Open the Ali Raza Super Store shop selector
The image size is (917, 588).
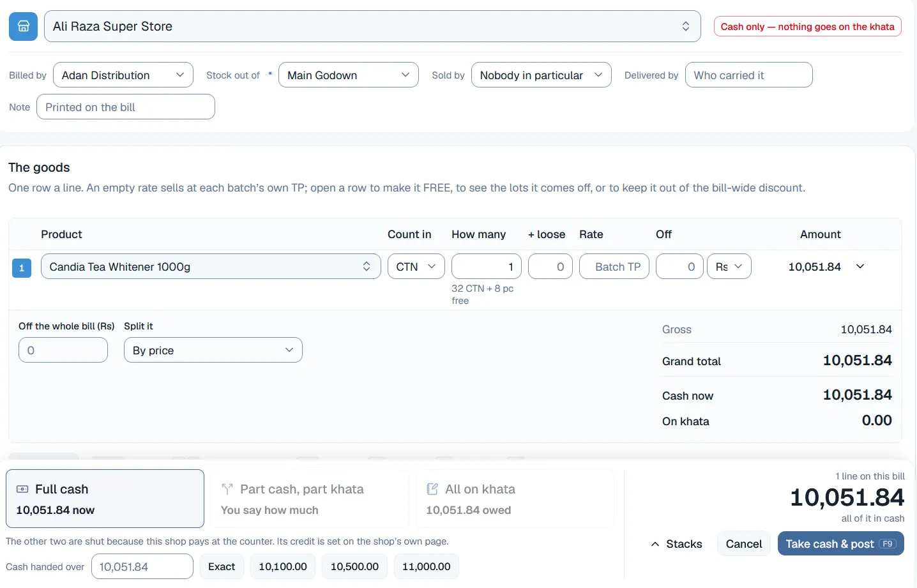click(372, 26)
